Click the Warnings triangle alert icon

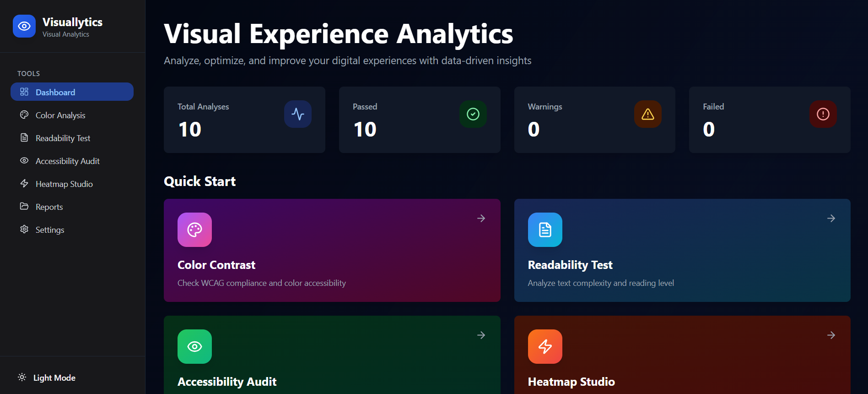point(648,114)
